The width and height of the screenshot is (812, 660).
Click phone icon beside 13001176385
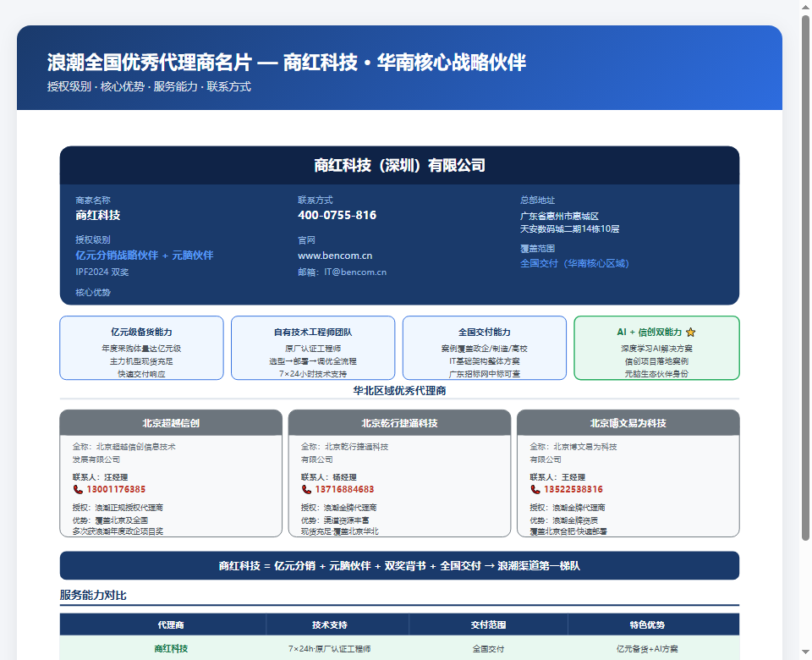pos(78,490)
